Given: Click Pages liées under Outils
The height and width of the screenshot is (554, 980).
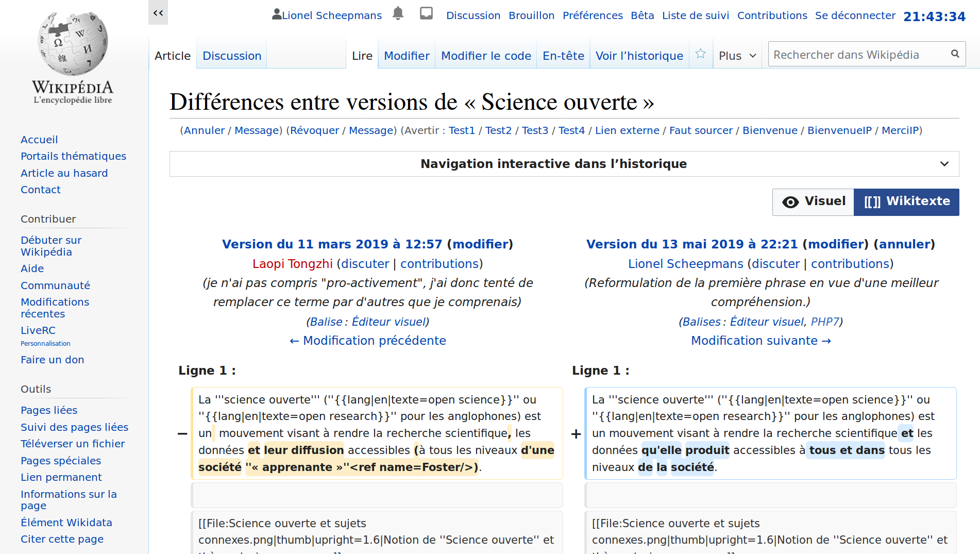Looking at the screenshot, I should click(49, 410).
